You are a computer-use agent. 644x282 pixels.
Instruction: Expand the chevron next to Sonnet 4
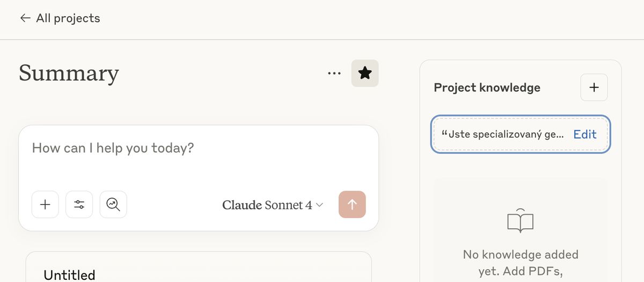point(319,205)
